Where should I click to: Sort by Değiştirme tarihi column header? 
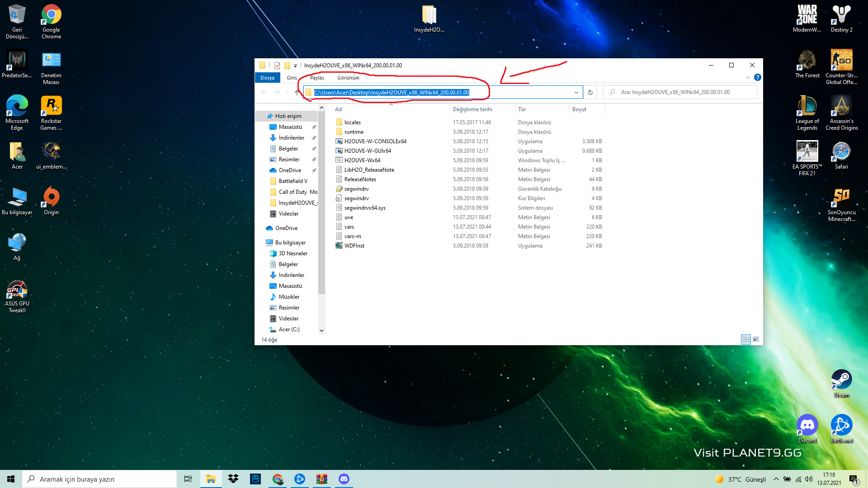point(472,109)
